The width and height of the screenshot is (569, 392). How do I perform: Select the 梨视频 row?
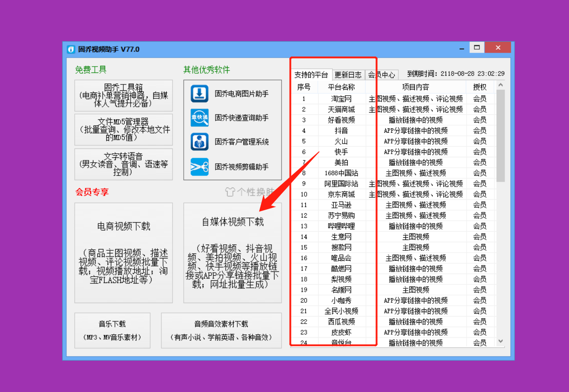(393, 279)
